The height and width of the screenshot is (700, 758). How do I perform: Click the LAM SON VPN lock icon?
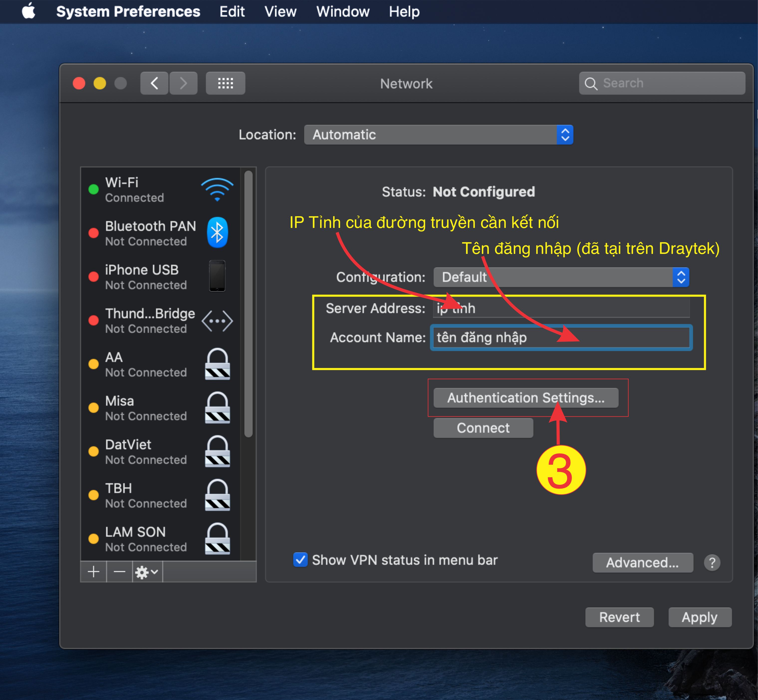pyautogui.click(x=217, y=539)
